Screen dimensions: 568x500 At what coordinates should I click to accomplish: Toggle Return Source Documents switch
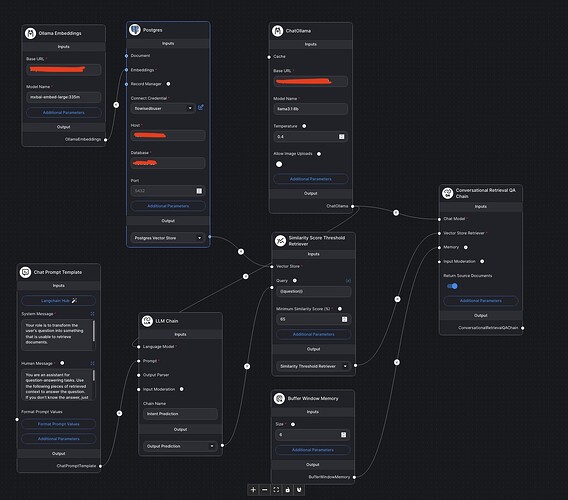click(x=452, y=286)
